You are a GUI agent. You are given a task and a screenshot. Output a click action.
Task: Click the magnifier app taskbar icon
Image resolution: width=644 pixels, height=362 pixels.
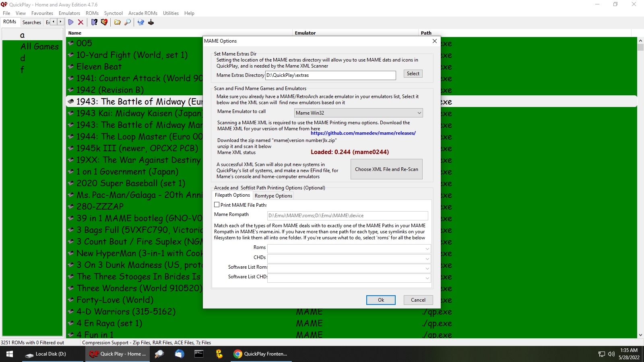click(159, 354)
